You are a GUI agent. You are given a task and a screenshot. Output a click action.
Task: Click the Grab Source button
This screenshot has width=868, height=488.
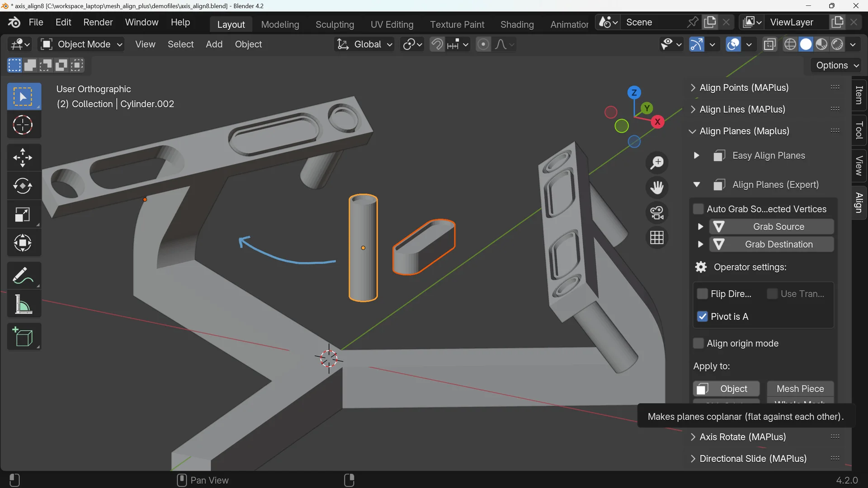tap(778, 226)
